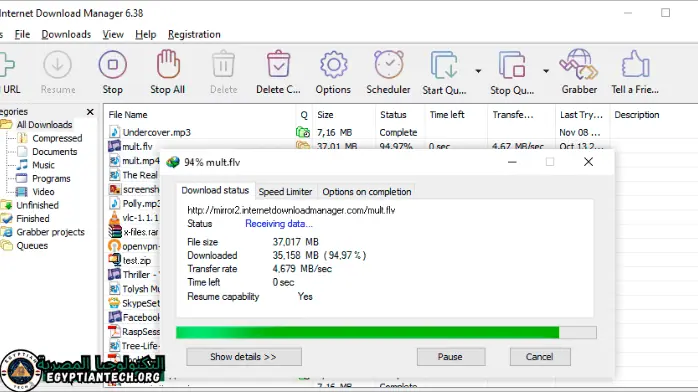Screen dimensions: 698x392
Task: Sort by File Name column header
Action: 200,115
